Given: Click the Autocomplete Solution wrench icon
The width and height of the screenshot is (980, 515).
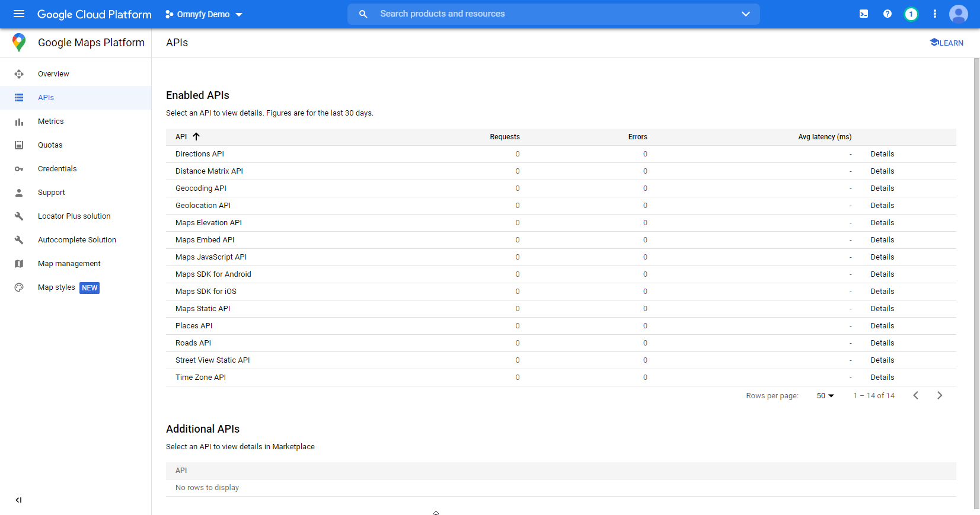Looking at the screenshot, I should click(19, 240).
